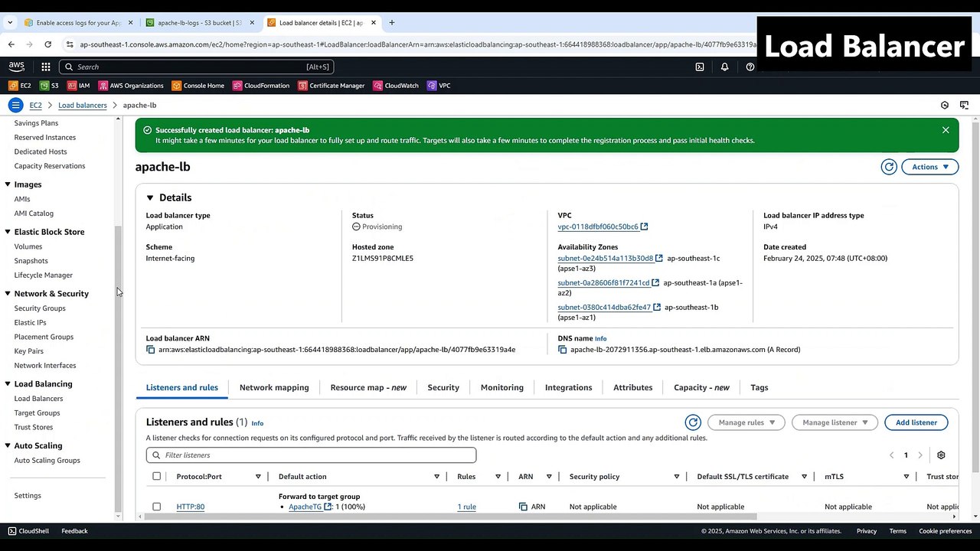Image resolution: width=980 pixels, height=551 pixels.
Task: Open the 1 rule link
Action: click(467, 507)
